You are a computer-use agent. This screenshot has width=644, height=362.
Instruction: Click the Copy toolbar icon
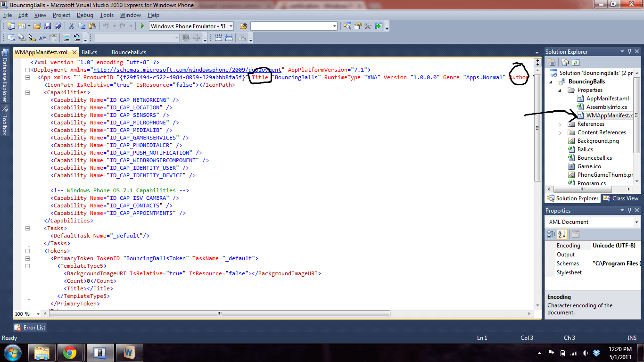pyautogui.click(x=82, y=26)
